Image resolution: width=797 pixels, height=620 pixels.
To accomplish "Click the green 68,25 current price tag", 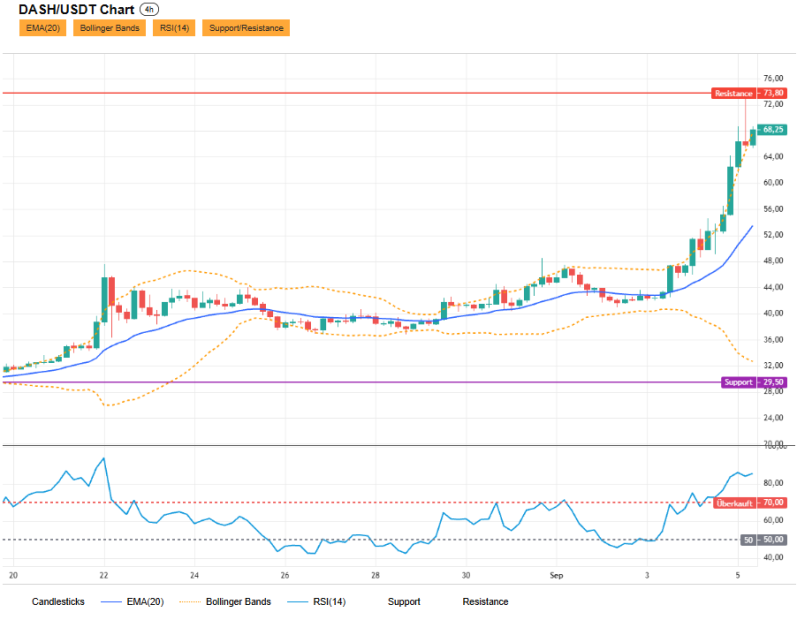I will click(773, 130).
